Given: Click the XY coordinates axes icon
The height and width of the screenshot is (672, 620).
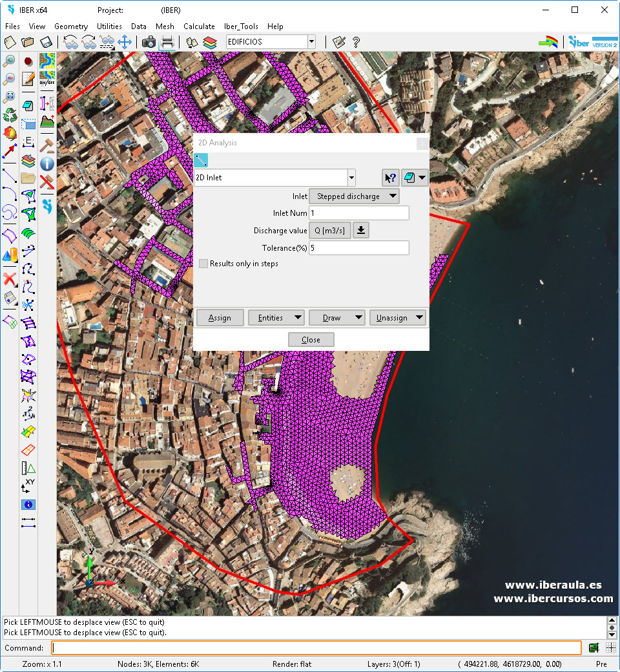Looking at the screenshot, I should (28, 486).
